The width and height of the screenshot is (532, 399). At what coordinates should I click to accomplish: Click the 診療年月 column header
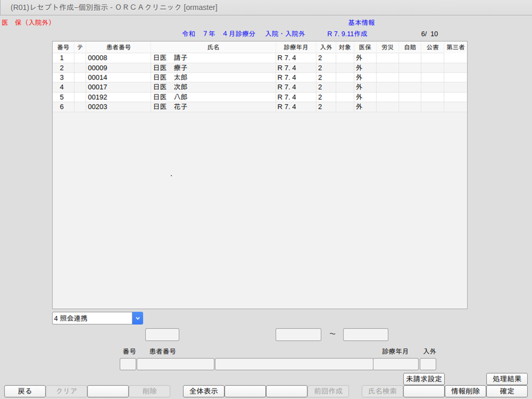click(296, 47)
